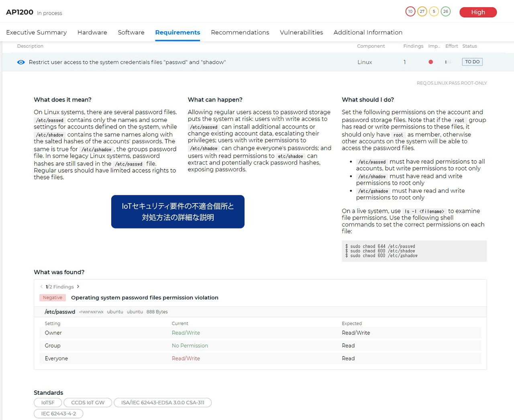Click the red circle badge showing 10
Viewport: 514px width, 420px height.
tap(410, 12)
